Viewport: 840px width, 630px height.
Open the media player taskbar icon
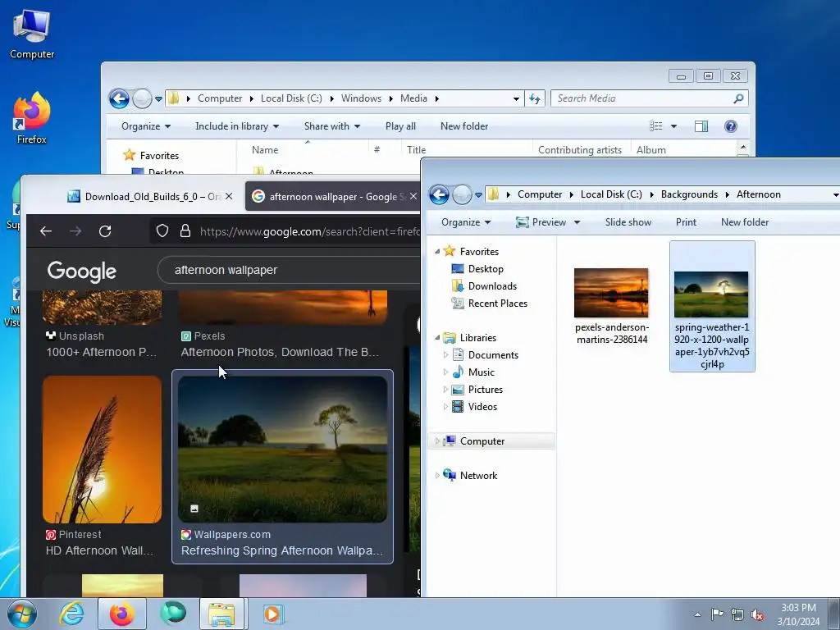pos(272,614)
